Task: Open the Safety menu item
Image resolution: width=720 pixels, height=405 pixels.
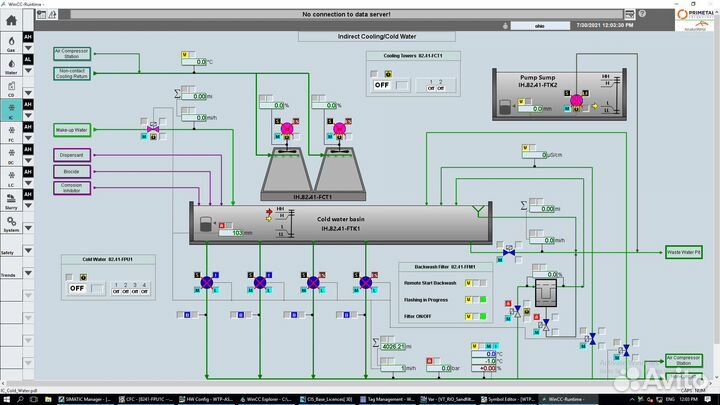Action: [x=8, y=253]
